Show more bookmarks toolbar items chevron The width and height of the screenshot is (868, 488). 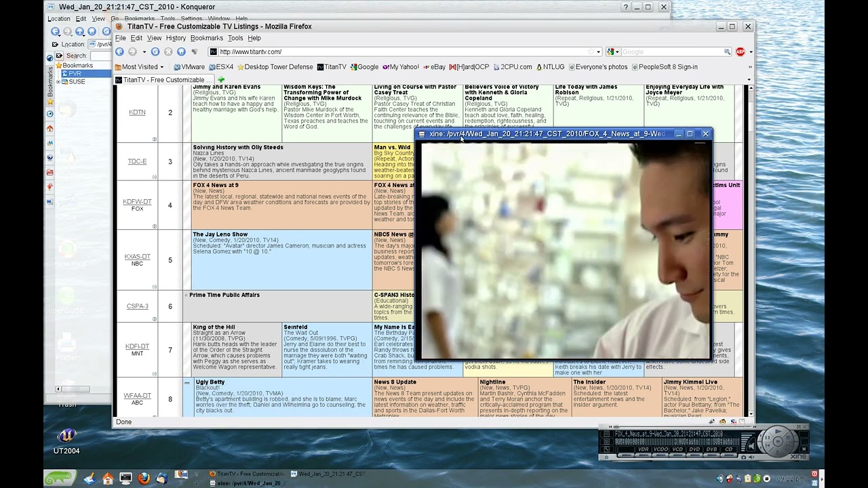[750, 67]
